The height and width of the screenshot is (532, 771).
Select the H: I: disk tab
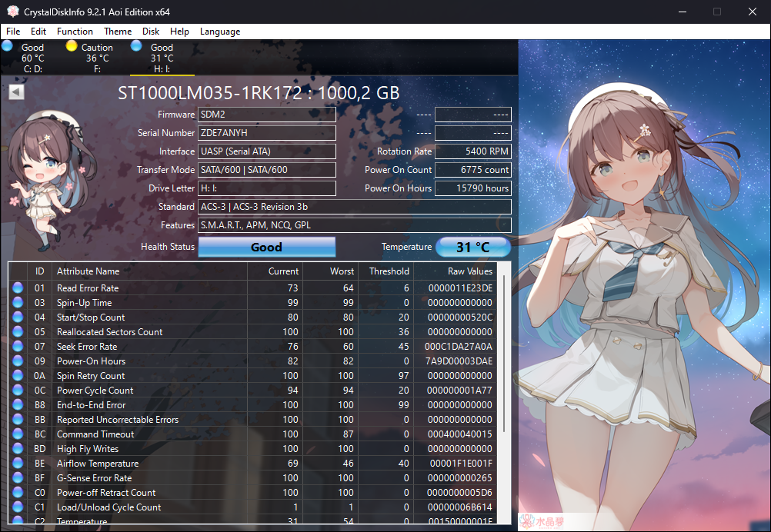[162, 58]
